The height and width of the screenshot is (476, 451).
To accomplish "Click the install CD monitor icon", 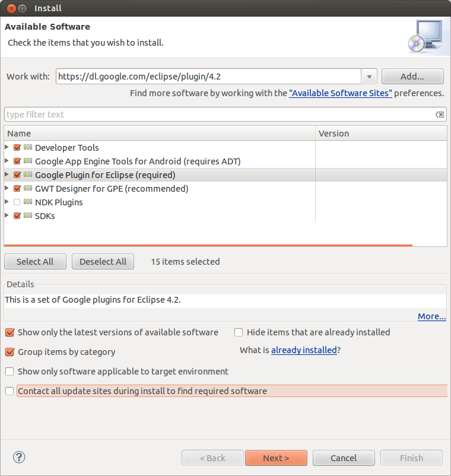I will pos(425,36).
